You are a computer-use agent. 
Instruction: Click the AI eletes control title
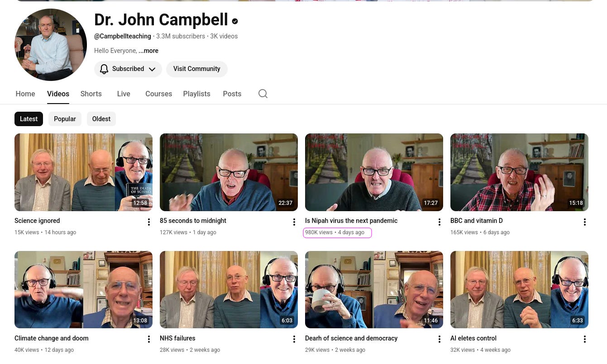point(473,338)
